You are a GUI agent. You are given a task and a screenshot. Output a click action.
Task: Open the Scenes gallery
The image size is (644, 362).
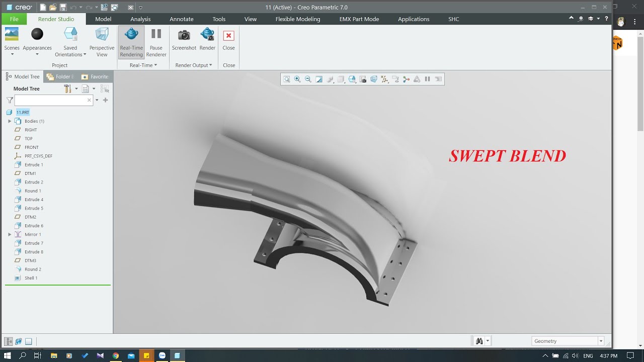pos(12,41)
